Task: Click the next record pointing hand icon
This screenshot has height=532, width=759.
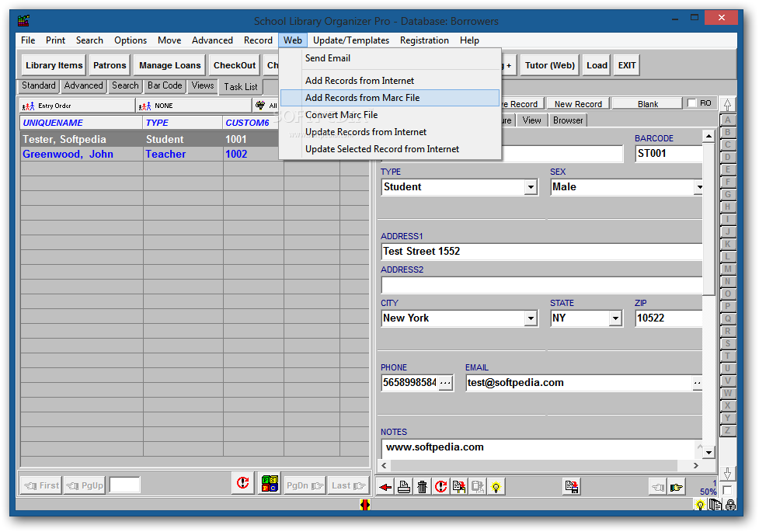Action: click(x=676, y=487)
